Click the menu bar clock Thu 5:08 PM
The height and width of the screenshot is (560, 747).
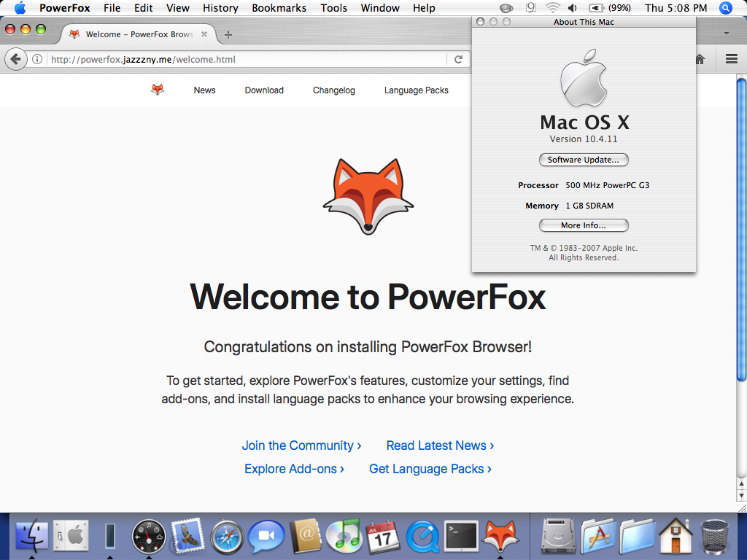(676, 8)
